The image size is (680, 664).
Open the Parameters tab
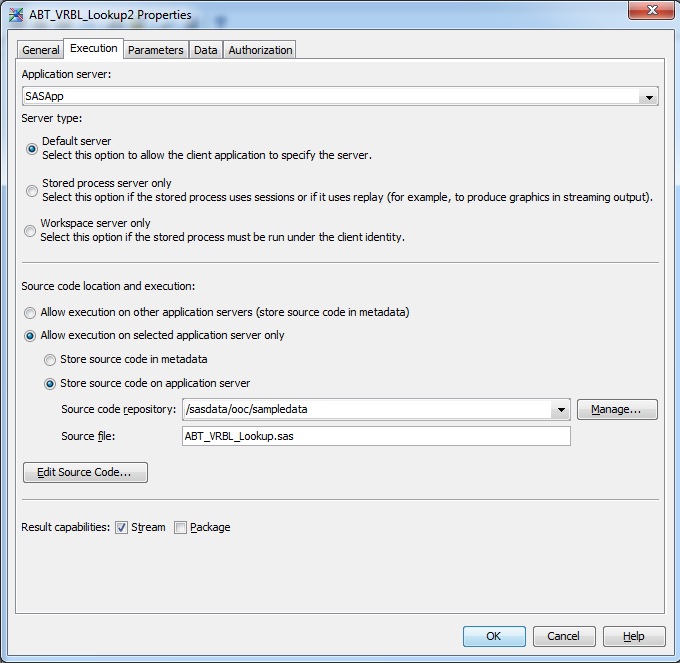(156, 50)
